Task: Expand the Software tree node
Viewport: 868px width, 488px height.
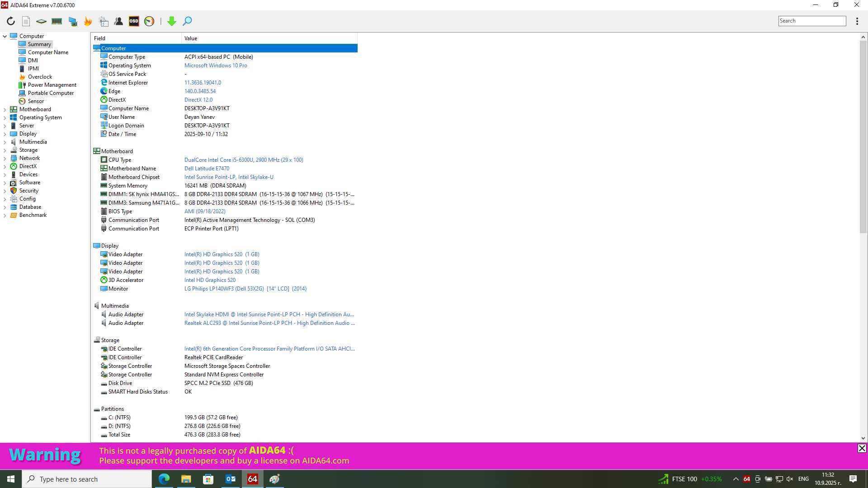Action: point(5,183)
